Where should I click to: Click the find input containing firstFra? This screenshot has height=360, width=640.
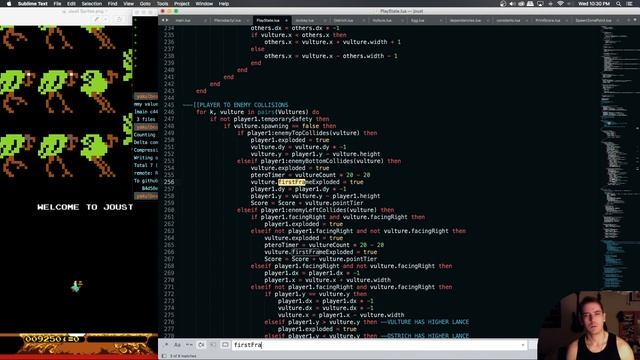click(379, 345)
